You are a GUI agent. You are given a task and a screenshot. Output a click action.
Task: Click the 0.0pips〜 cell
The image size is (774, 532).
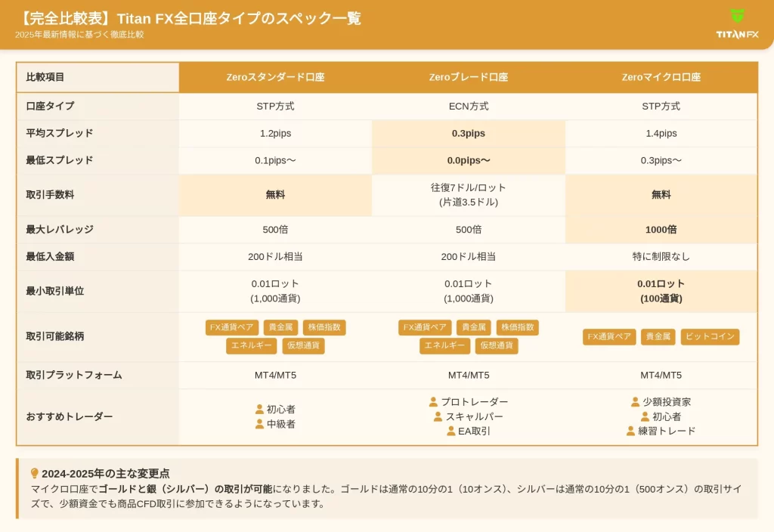point(469,160)
